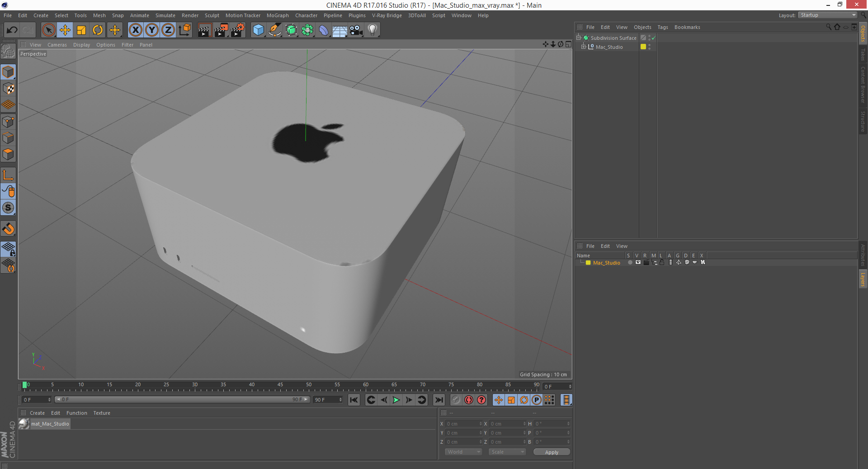Open the Simulate menu
The image size is (868, 469).
(x=165, y=15)
